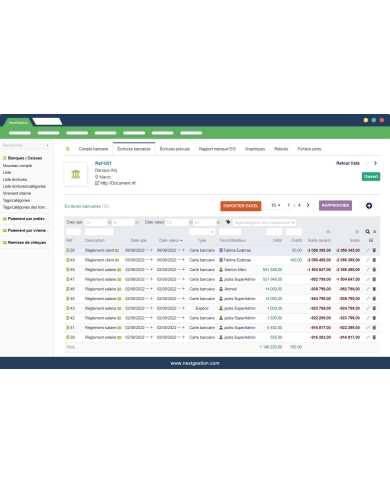Open Nouveau compte in the sidebar
Screen dimensions: 390x484
pos(17,166)
